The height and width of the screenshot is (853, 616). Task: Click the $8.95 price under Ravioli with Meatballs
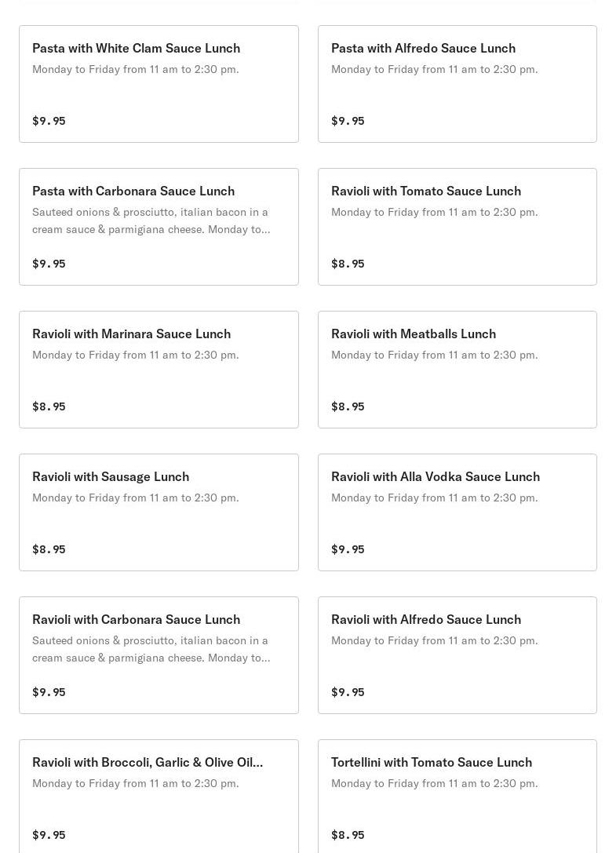coord(348,406)
